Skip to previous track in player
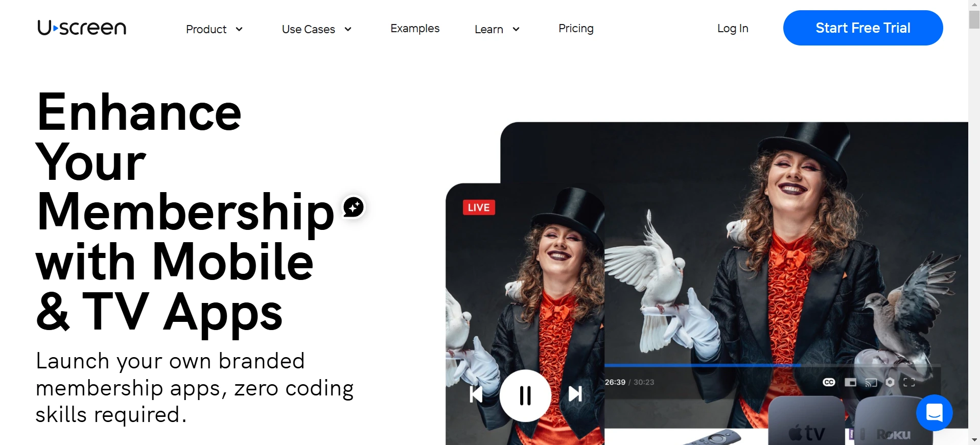The image size is (980, 445). 476,394
